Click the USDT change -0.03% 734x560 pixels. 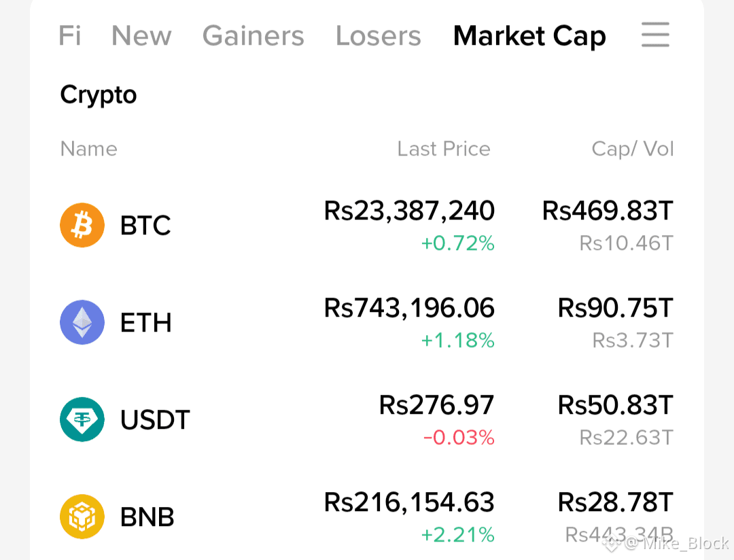point(459,438)
